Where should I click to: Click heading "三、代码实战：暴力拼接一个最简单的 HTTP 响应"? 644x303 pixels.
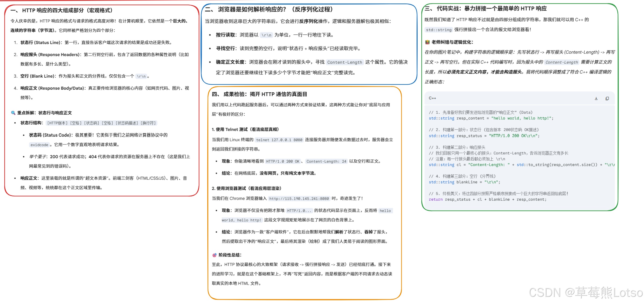[486, 8]
